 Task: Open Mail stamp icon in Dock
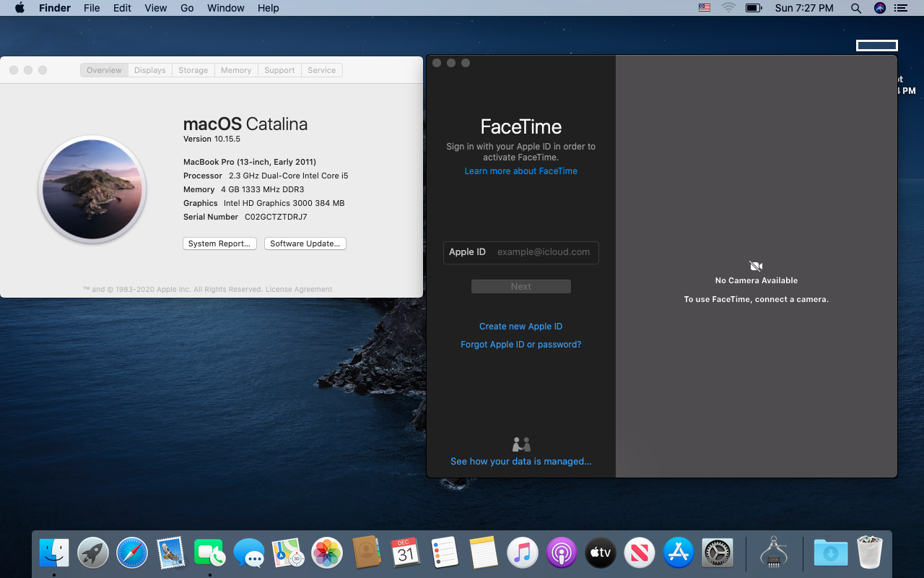171,553
